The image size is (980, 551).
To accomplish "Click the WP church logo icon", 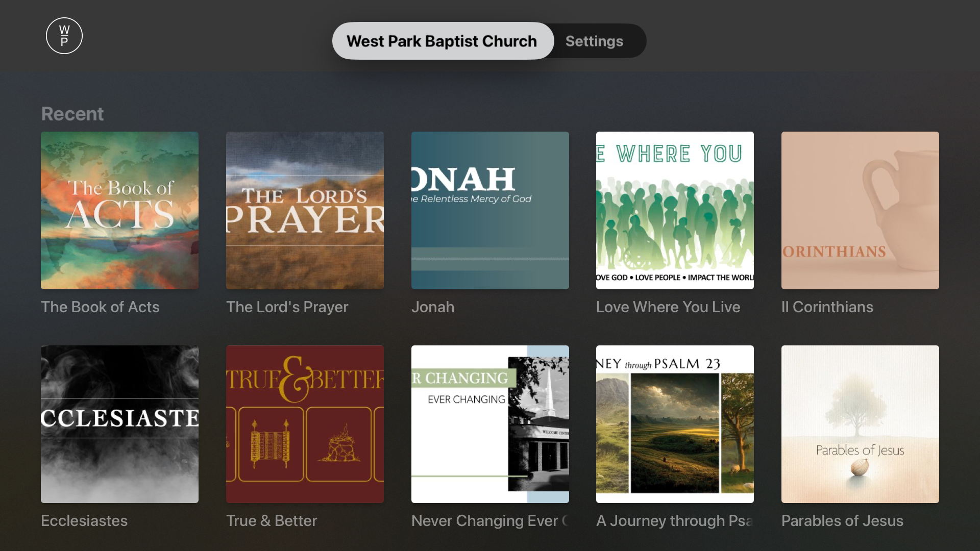I will tap(64, 36).
